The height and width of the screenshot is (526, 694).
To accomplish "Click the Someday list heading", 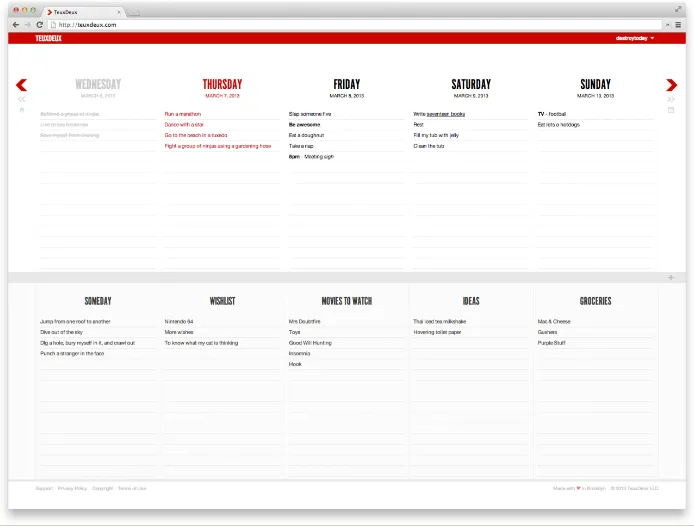I will [98, 301].
